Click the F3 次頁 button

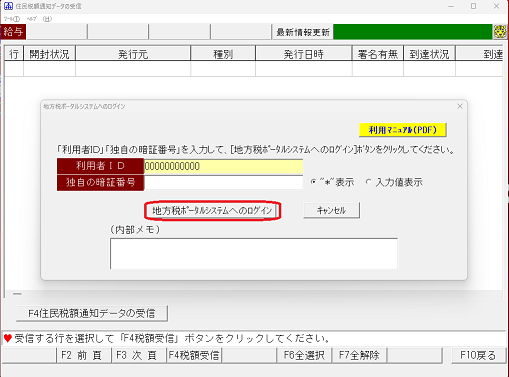[139, 355]
